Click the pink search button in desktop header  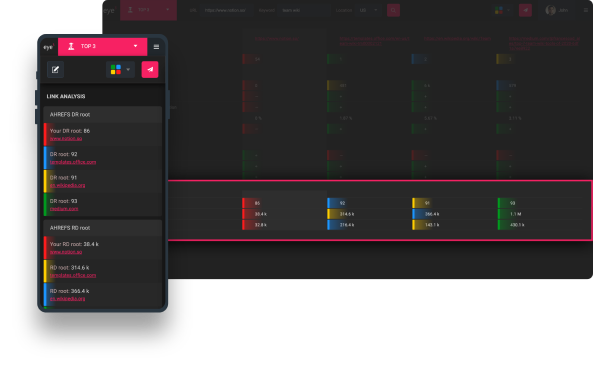[x=393, y=10]
